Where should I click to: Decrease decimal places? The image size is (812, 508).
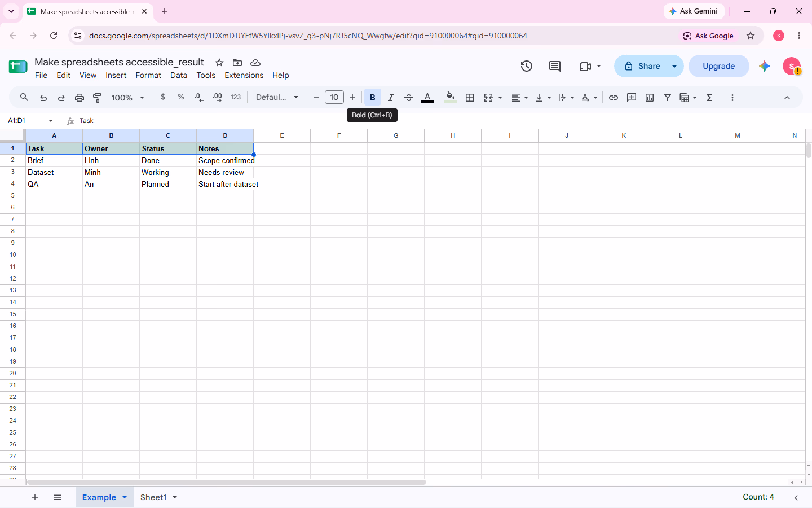[x=199, y=98]
